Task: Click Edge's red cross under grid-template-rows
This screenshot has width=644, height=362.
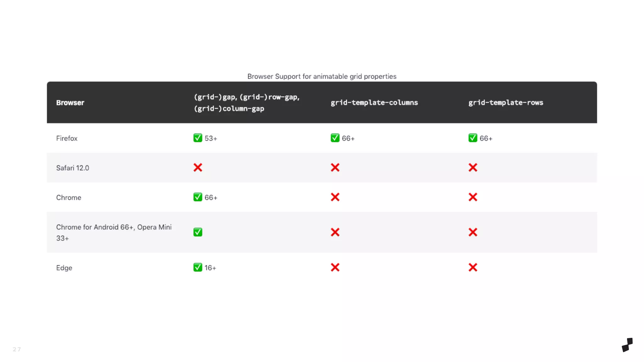Action: pos(473,267)
